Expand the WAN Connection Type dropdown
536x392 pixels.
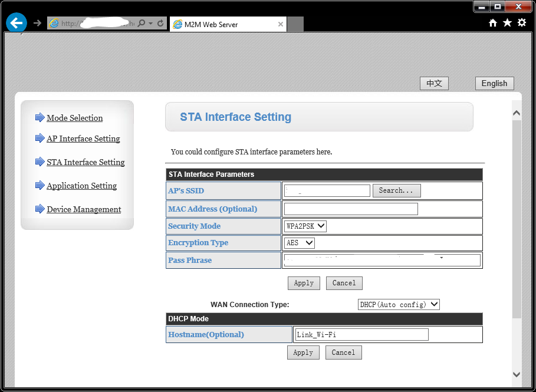click(399, 305)
